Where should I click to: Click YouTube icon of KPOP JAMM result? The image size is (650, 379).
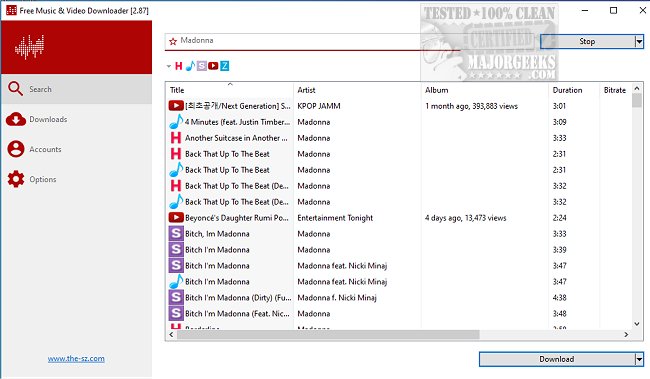tap(176, 106)
